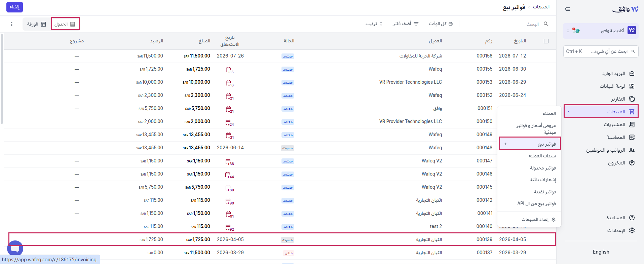Sort by the المبلغ column header
The width and height of the screenshot is (644, 264).
coord(204,41)
